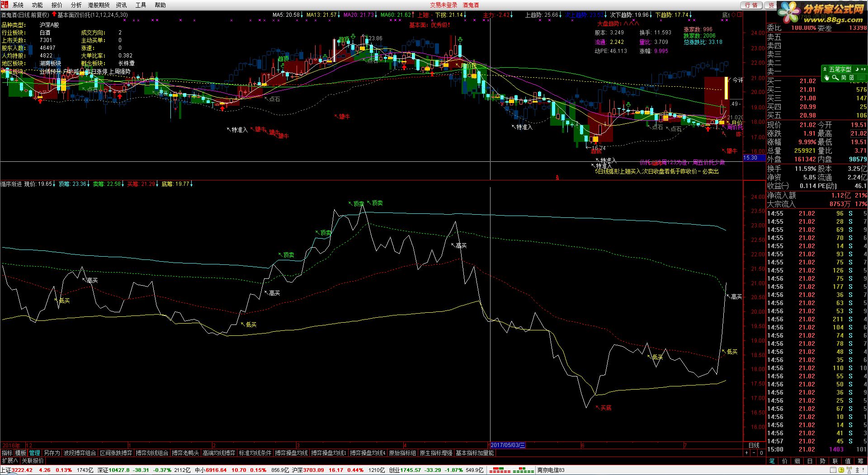The width and height of the screenshot is (868, 475).
Task: Open the 工具 menu
Action: (141, 5)
